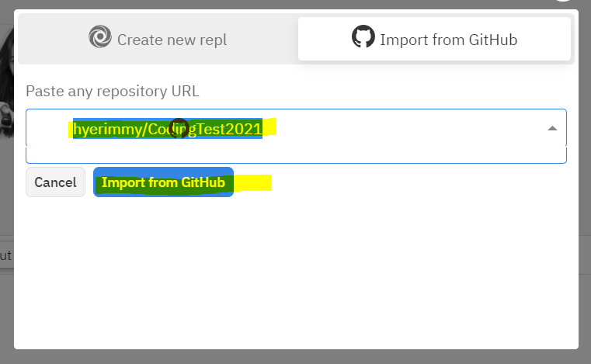The height and width of the screenshot is (364, 591).
Task: Click the Cancel button
Action: coord(55,182)
